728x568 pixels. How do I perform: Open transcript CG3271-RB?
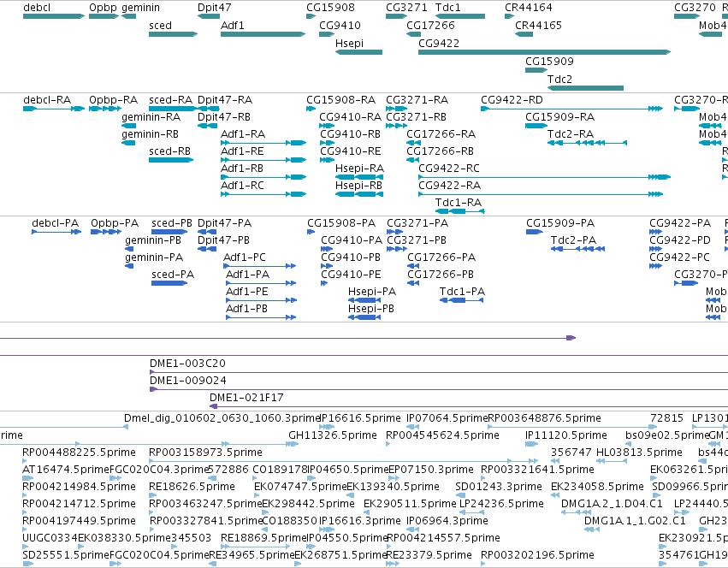coord(396,126)
